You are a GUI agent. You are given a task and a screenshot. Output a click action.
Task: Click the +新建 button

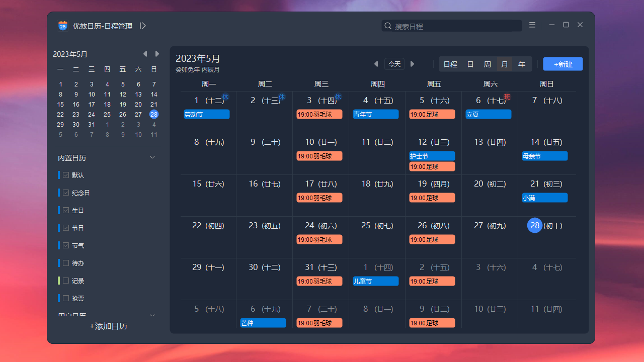(563, 64)
